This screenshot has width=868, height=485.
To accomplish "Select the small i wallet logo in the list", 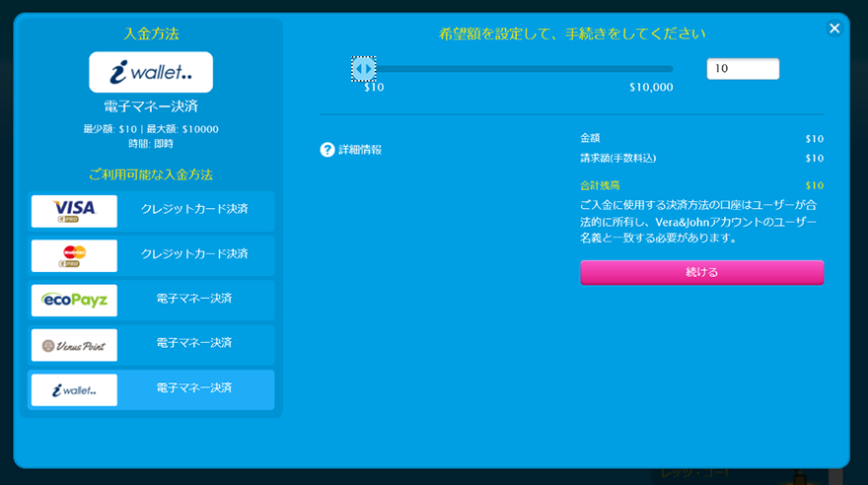I will (74, 390).
